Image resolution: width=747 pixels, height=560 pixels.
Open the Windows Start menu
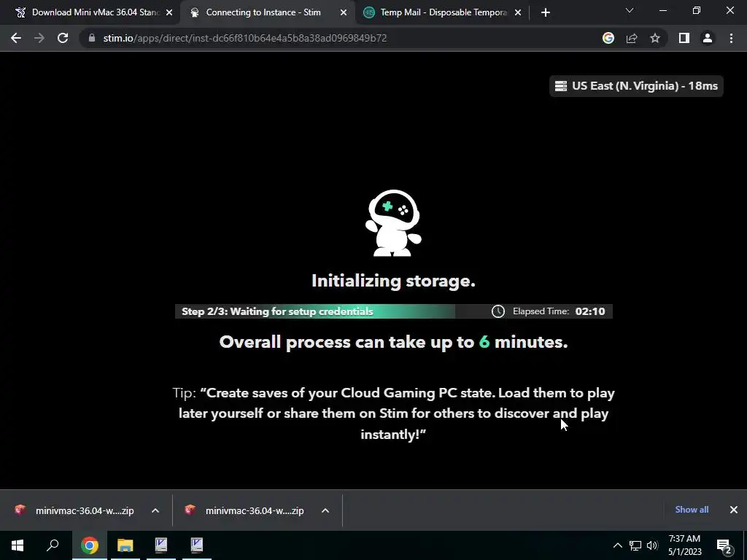[x=18, y=545]
